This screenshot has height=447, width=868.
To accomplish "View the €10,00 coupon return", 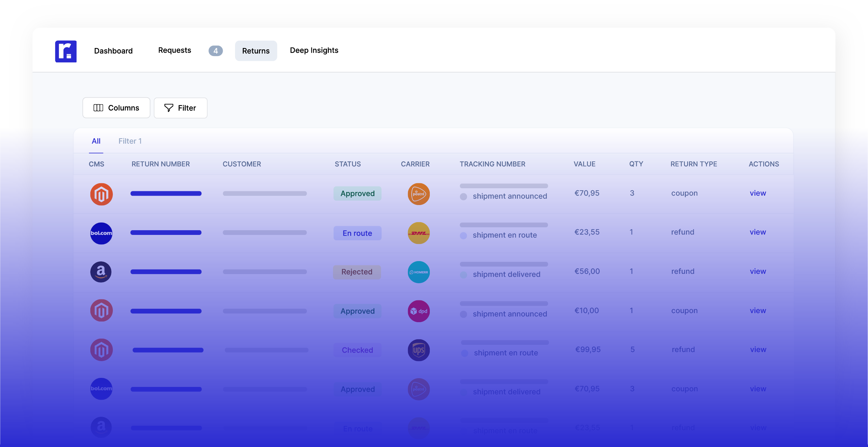I will [758, 310].
